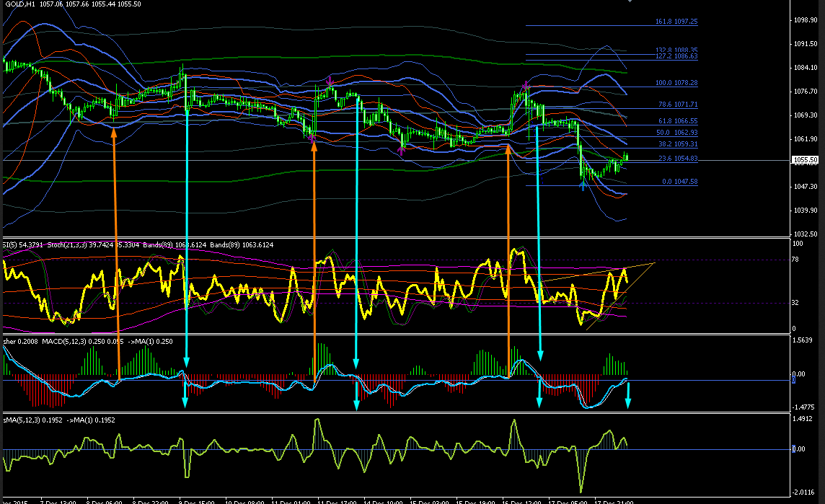The height and width of the screenshot is (504, 825).
Task: Select the 127.2 1086.63 Fibonacci level label
Action: tap(676, 56)
